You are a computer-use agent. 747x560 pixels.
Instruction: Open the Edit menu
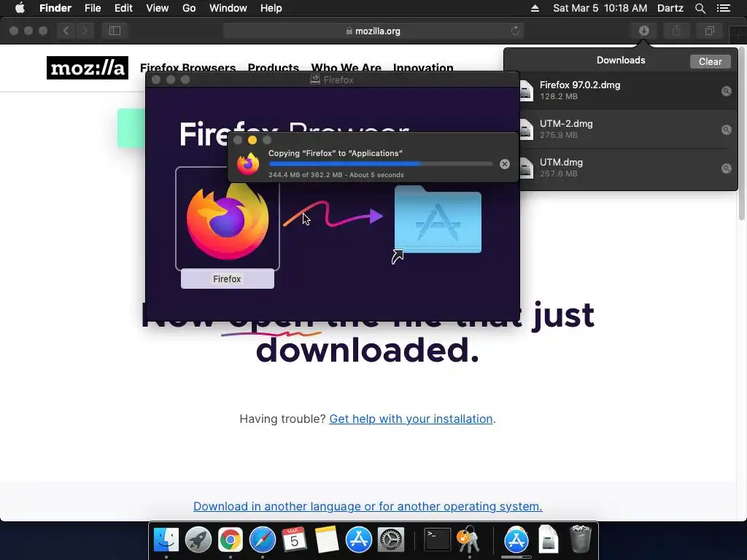123,8
